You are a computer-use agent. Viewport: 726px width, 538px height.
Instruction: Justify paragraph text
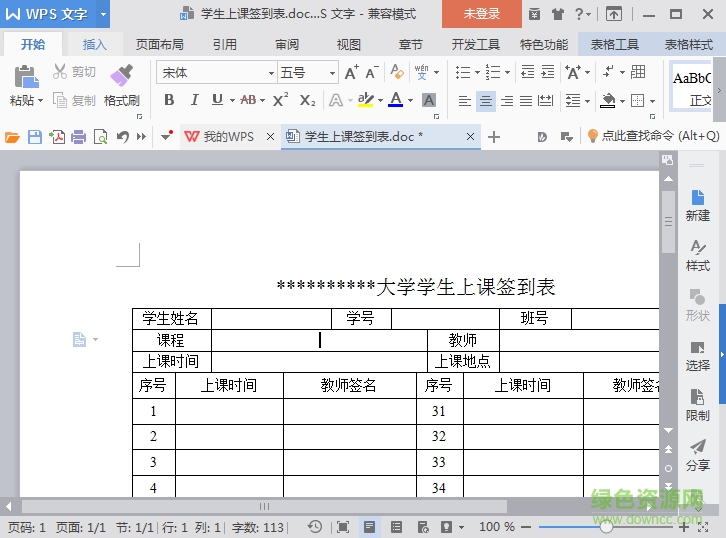click(x=526, y=100)
